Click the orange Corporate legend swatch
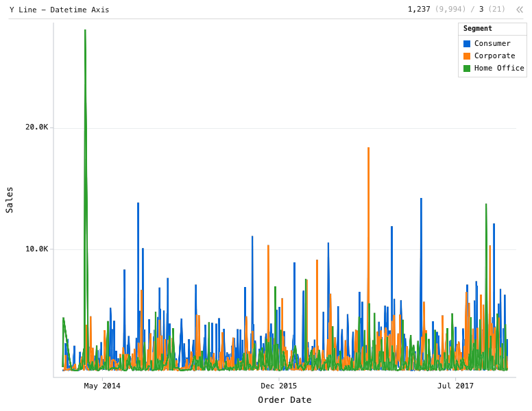The image size is (532, 411). tap(467, 56)
